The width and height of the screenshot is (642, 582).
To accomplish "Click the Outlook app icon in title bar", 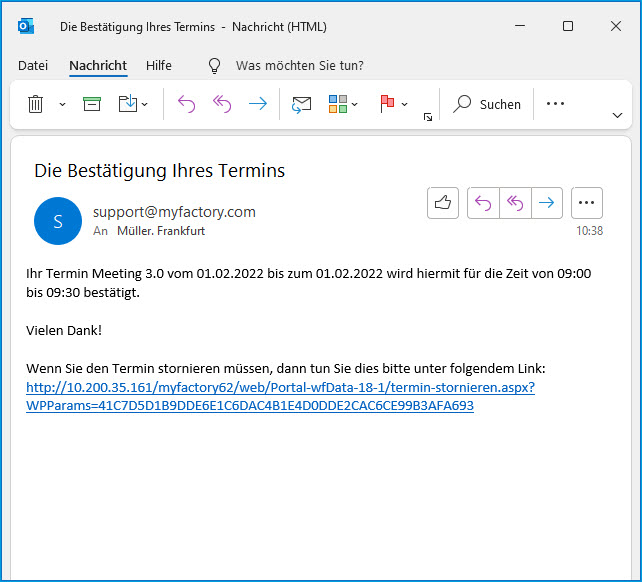I will [x=25, y=27].
